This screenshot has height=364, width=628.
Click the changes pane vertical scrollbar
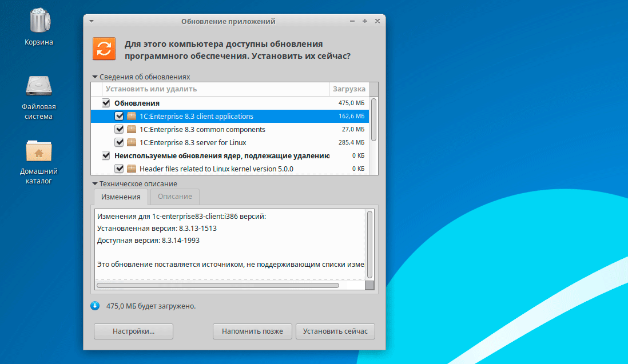[369, 245]
